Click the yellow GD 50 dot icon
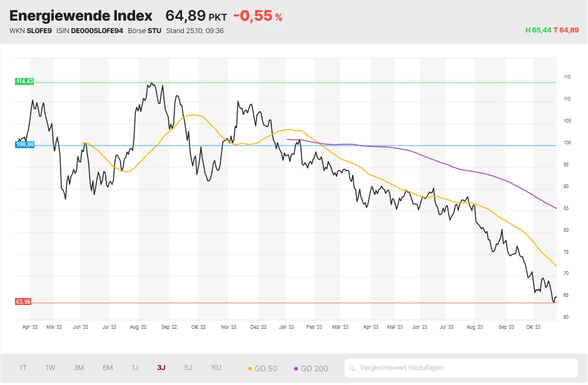 (250, 369)
